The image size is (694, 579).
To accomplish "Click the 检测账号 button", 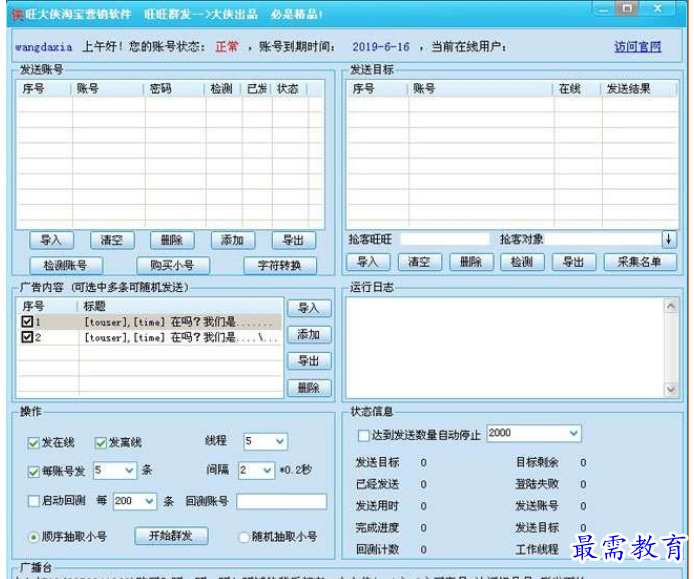I will [66, 266].
